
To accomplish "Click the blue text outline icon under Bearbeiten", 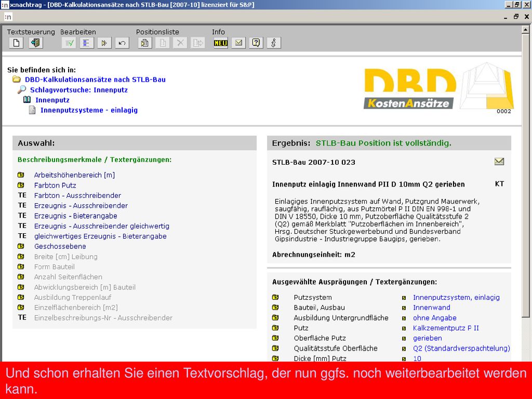I will pos(87,43).
